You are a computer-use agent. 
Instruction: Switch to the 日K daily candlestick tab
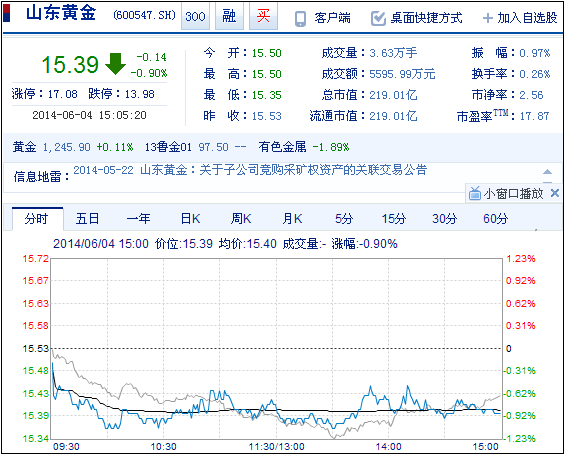click(x=190, y=219)
